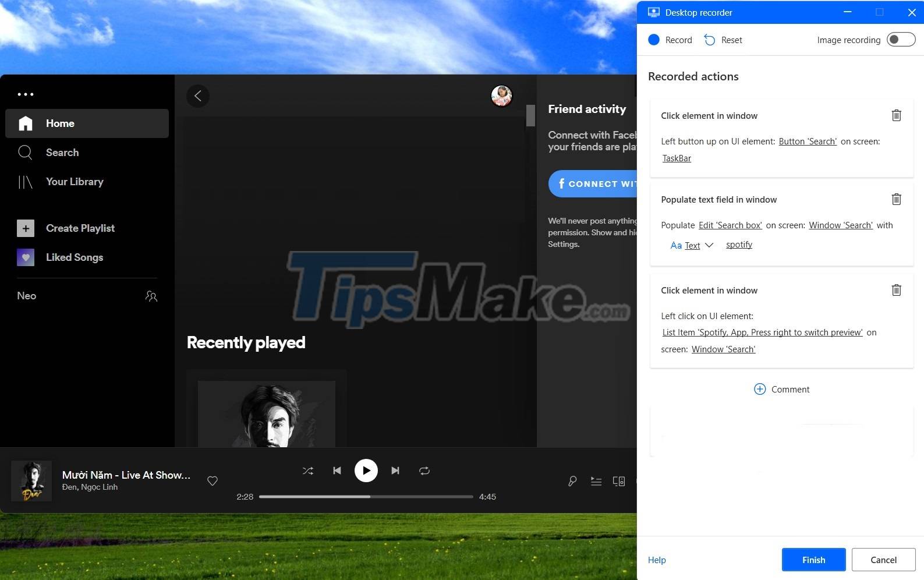Edit the spotify text value
The image size is (924, 580).
(x=739, y=245)
